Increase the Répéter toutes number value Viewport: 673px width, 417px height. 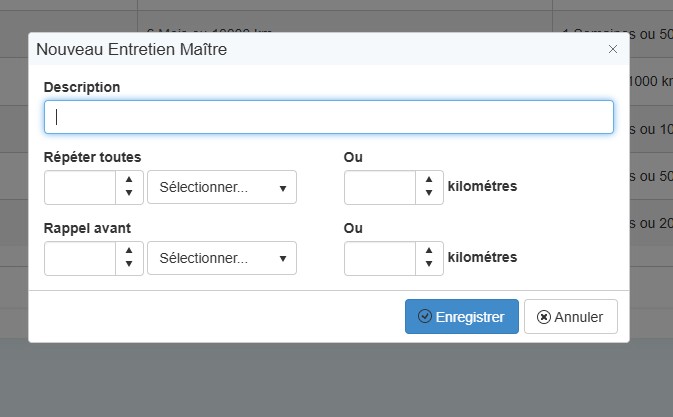[130, 180]
